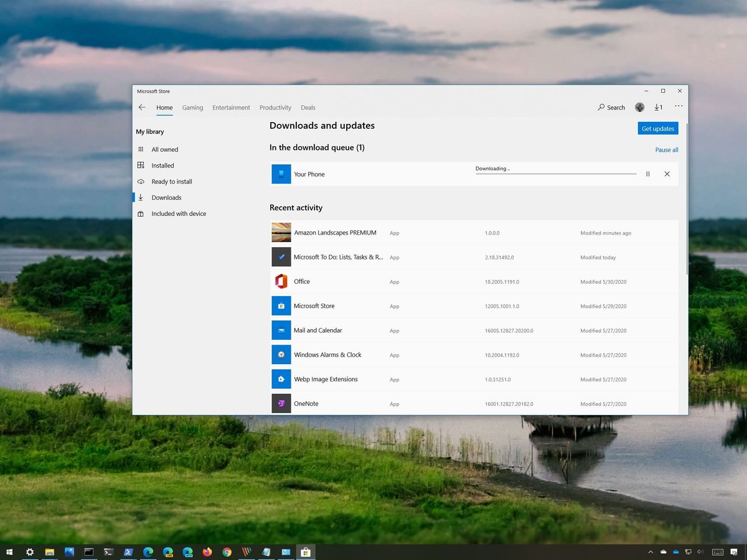
Task: Select the Productivity menu item
Action: pos(275,107)
